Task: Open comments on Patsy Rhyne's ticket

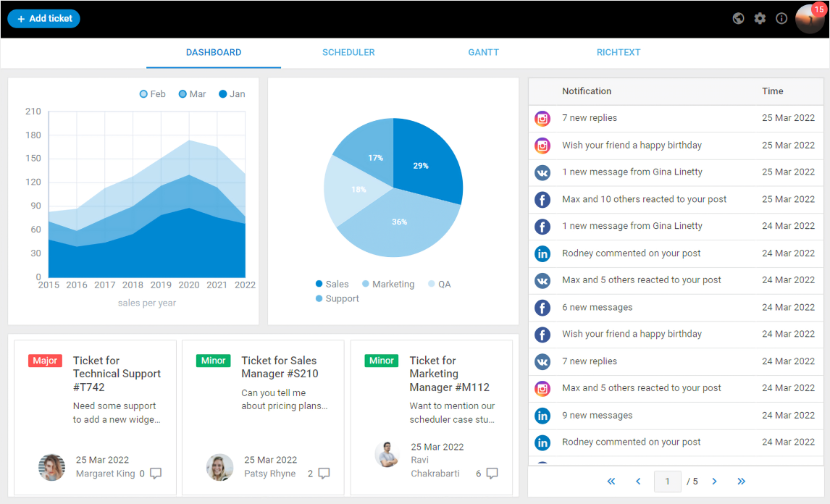Action: pyautogui.click(x=324, y=474)
